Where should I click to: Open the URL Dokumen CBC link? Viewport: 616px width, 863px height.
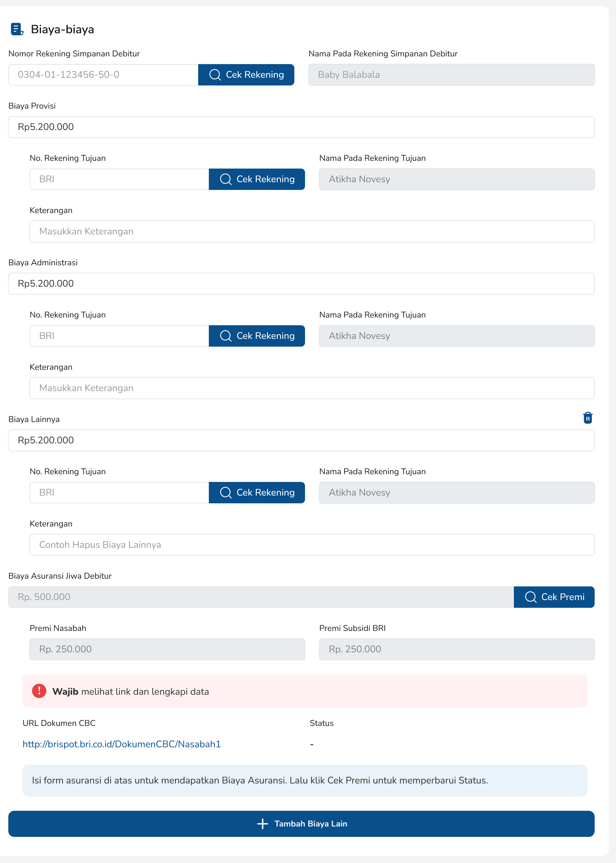click(x=121, y=744)
